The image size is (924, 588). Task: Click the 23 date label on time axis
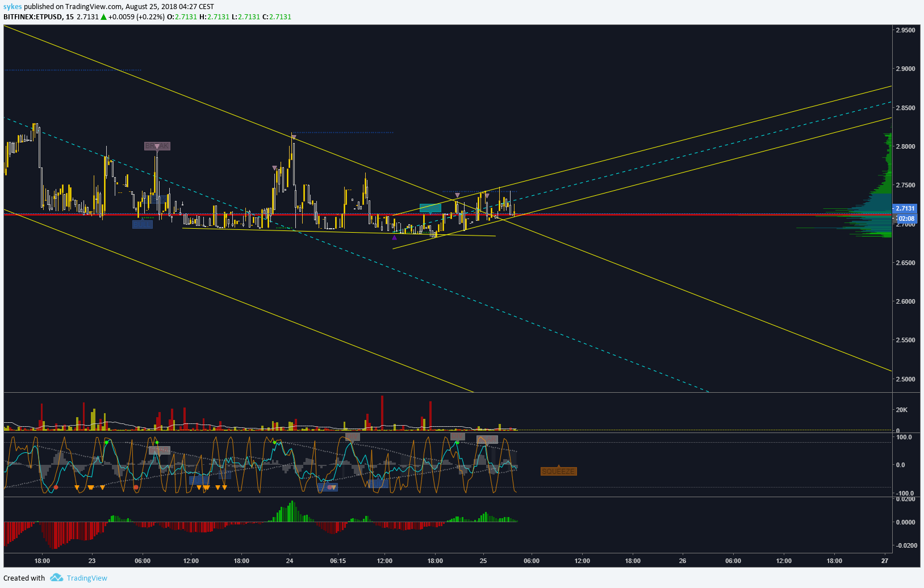point(92,561)
